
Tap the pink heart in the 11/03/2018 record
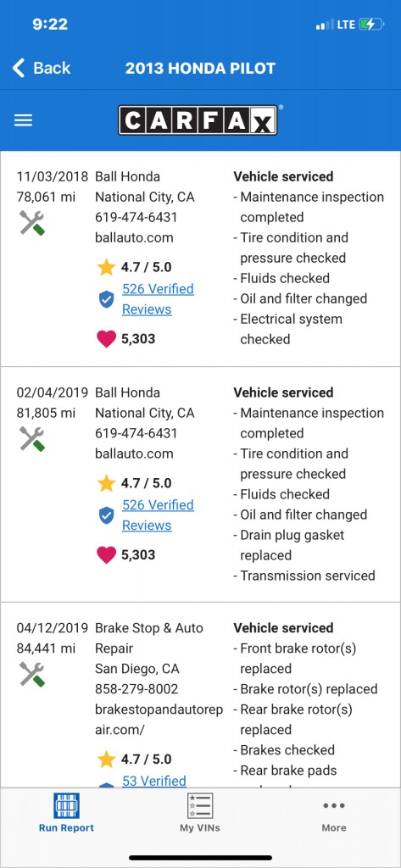coord(106,339)
